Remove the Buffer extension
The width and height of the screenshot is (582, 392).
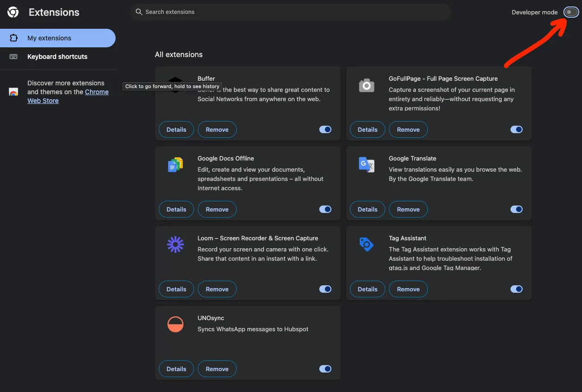pyautogui.click(x=217, y=129)
